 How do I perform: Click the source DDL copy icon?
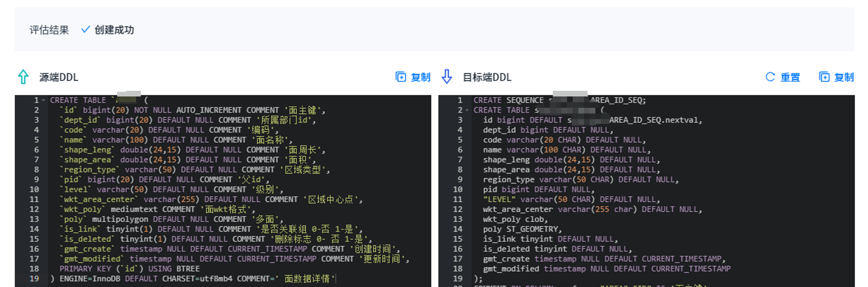point(401,77)
